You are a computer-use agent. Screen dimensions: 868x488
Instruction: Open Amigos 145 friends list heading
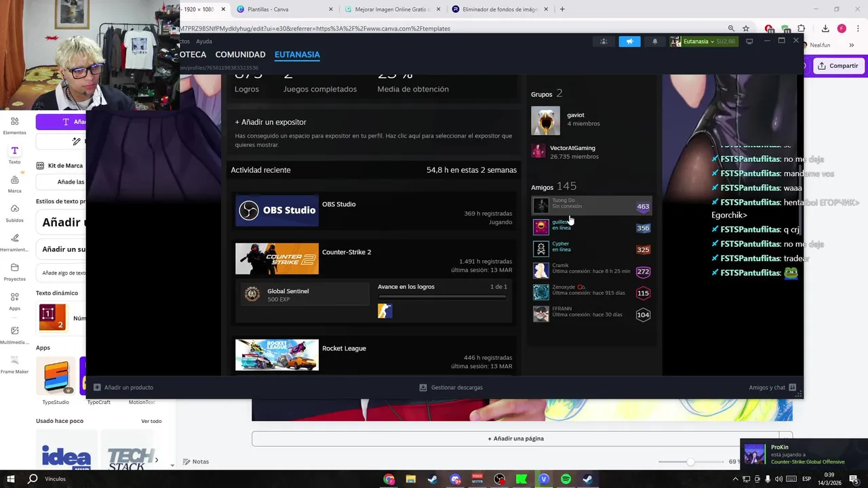point(553,186)
